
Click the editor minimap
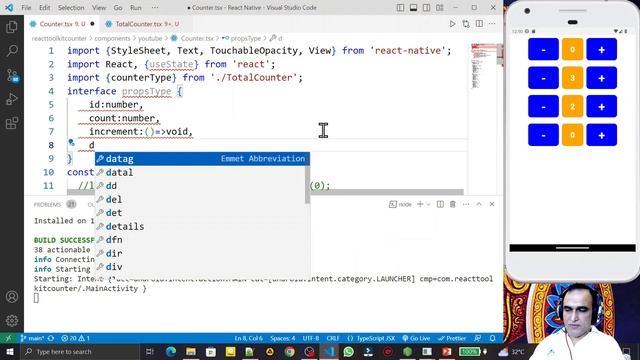point(483,67)
